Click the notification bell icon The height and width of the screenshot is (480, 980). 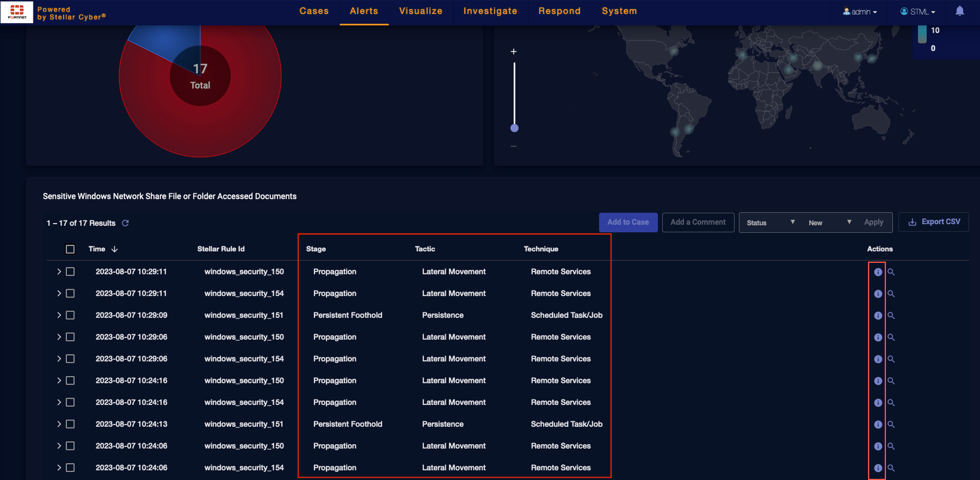[959, 11]
